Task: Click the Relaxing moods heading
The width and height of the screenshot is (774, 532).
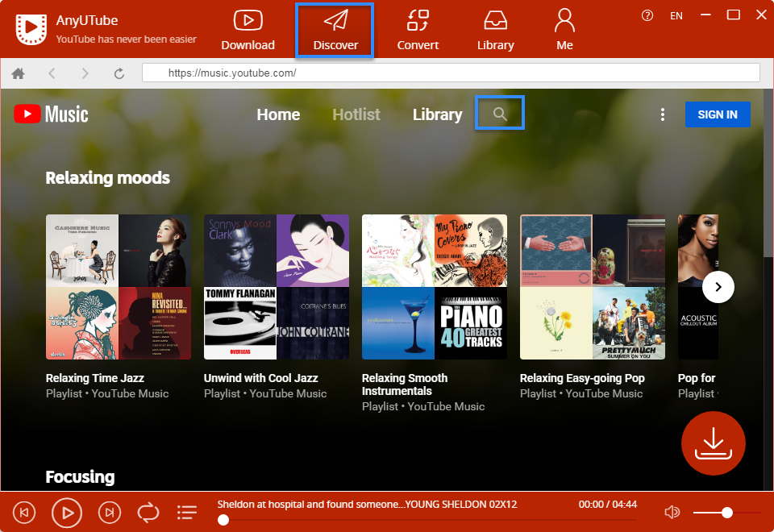Action: pos(107,177)
